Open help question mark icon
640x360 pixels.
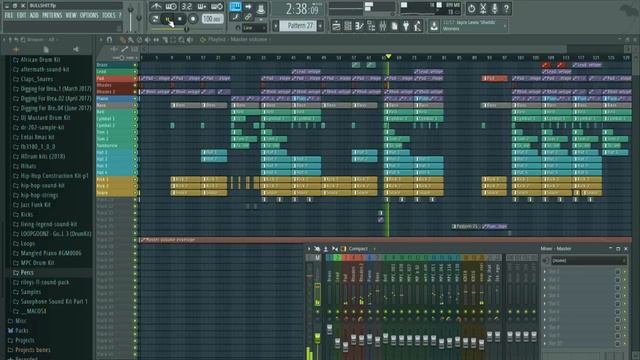(507, 8)
